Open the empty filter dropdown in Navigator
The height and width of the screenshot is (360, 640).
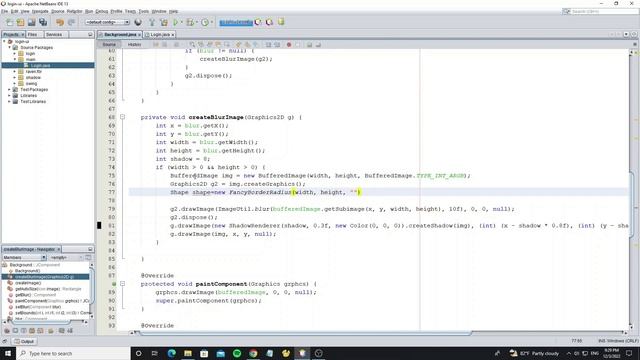[x=66, y=258]
